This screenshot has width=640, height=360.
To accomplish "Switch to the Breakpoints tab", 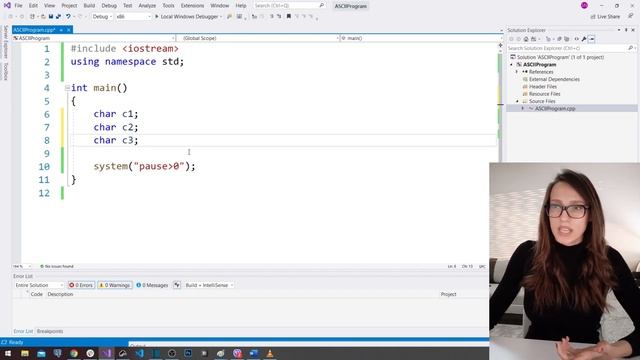I will (50, 331).
